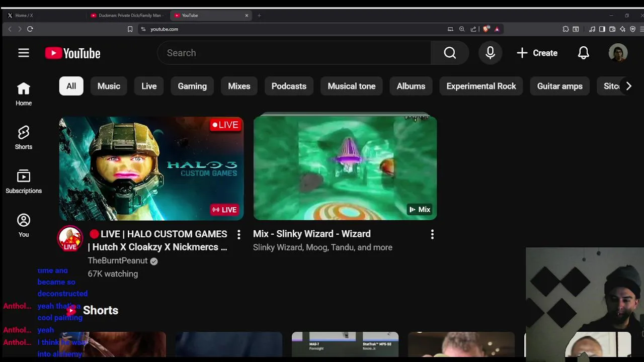644x362 pixels.
Task: Click the 67K watching text
Action: pyautogui.click(x=113, y=274)
